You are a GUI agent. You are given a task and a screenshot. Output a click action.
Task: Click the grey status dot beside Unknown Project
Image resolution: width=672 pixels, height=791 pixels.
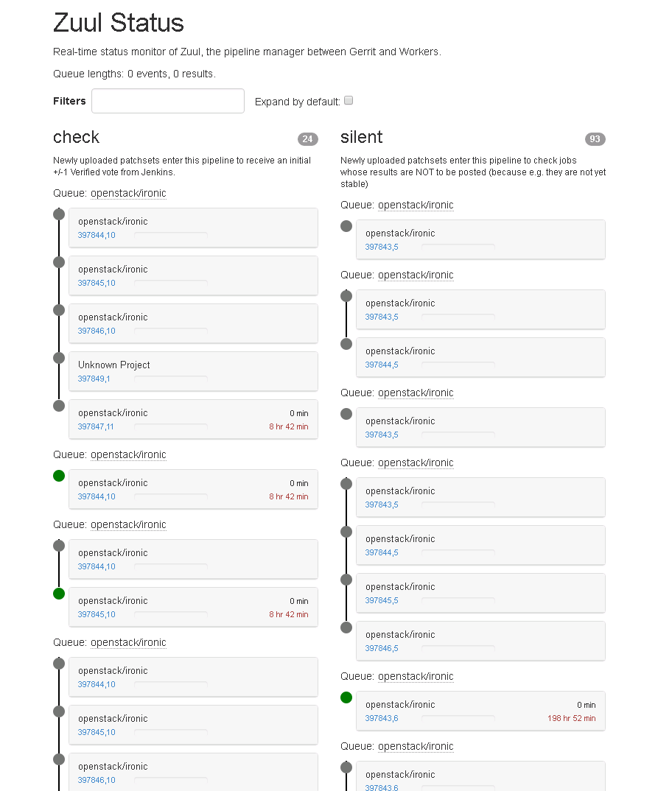click(x=59, y=358)
